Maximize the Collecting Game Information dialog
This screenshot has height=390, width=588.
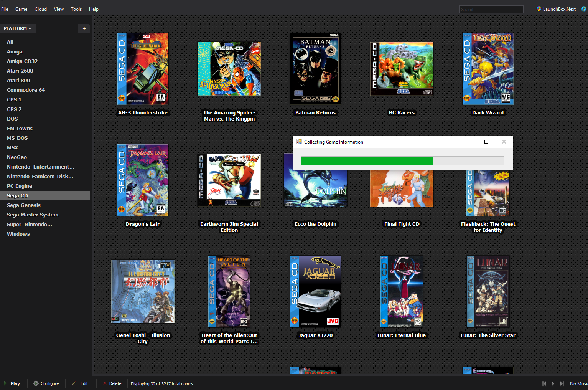coord(486,142)
